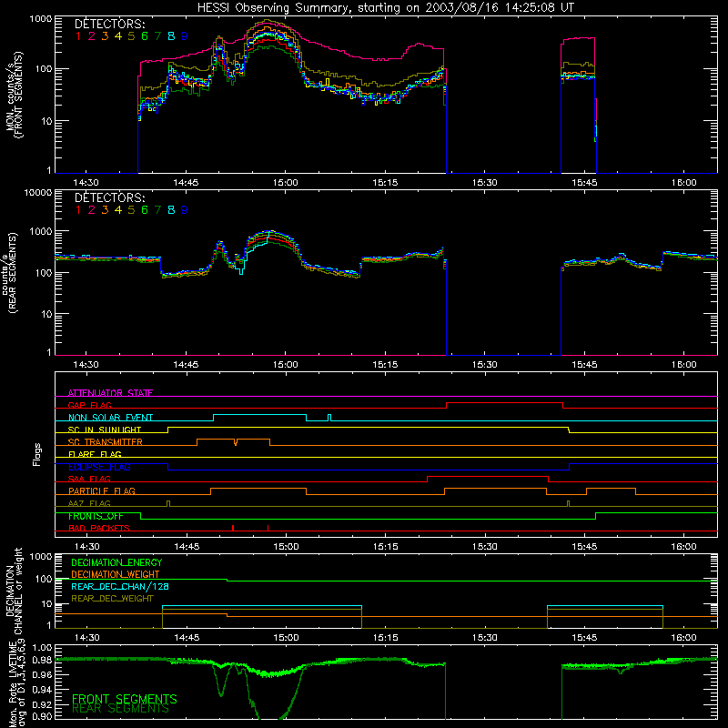Select 14:45 tick under flags plot

(x=187, y=547)
